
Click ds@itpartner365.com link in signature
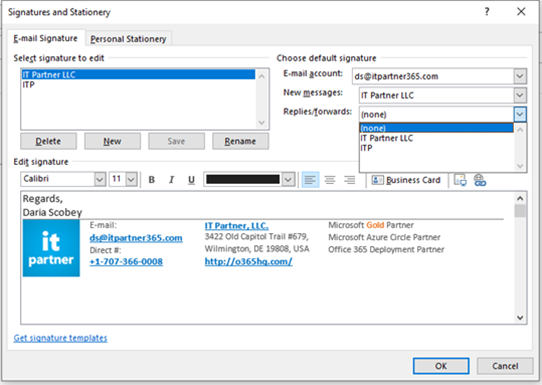[x=136, y=238]
